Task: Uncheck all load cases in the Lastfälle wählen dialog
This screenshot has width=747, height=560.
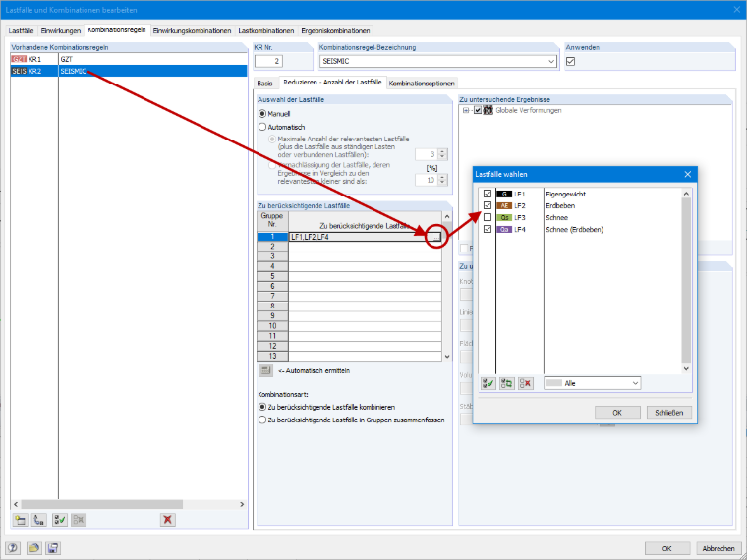Action: (x=526, y=383)
